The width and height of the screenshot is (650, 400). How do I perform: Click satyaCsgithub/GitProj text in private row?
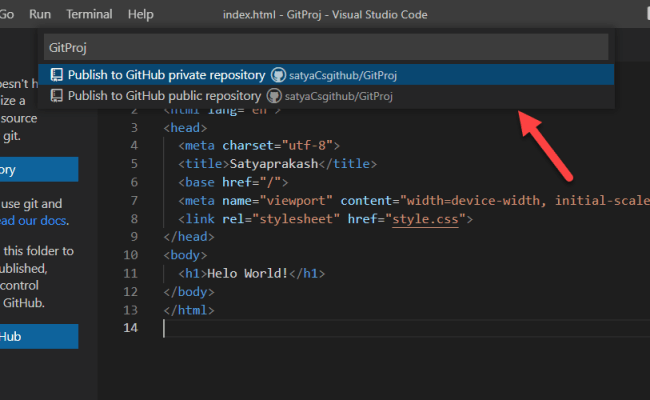pyautogui.click(x=343, y=75)
